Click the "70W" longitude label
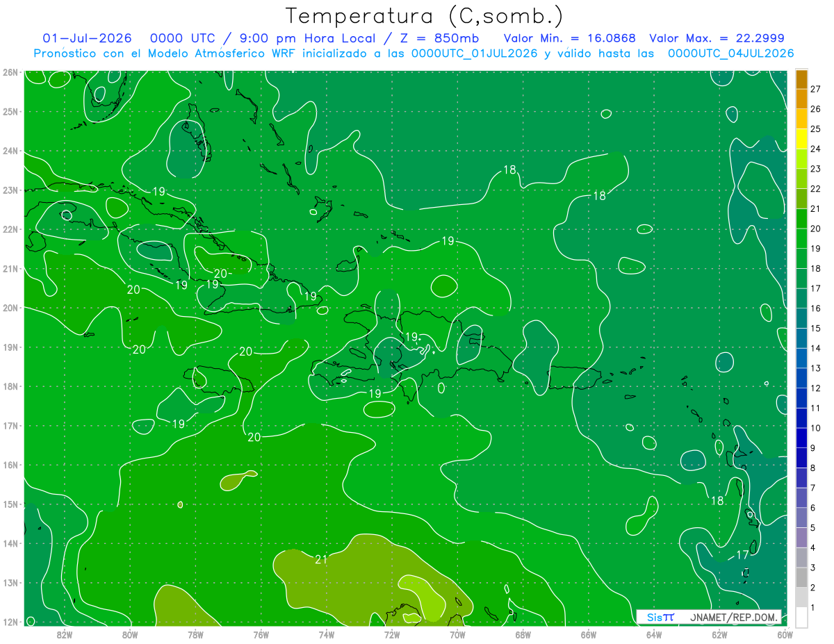Image resolution: width=834 pixels, height=644 pixels. (x=457, y=634)
